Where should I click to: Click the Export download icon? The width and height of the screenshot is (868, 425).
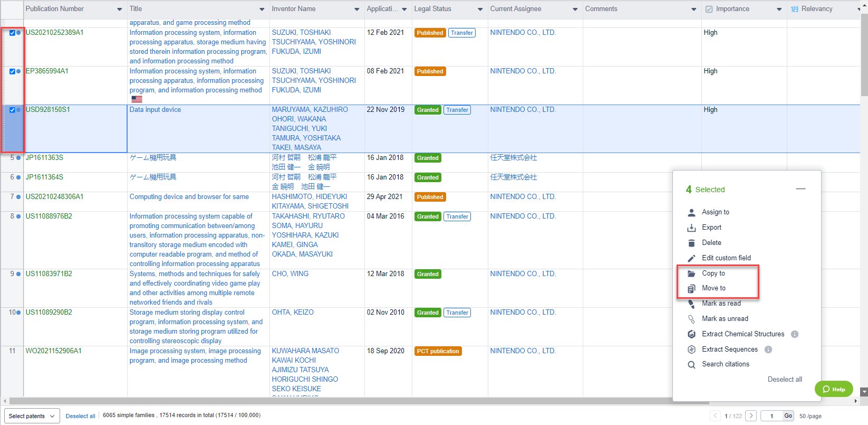click(691, 228)
